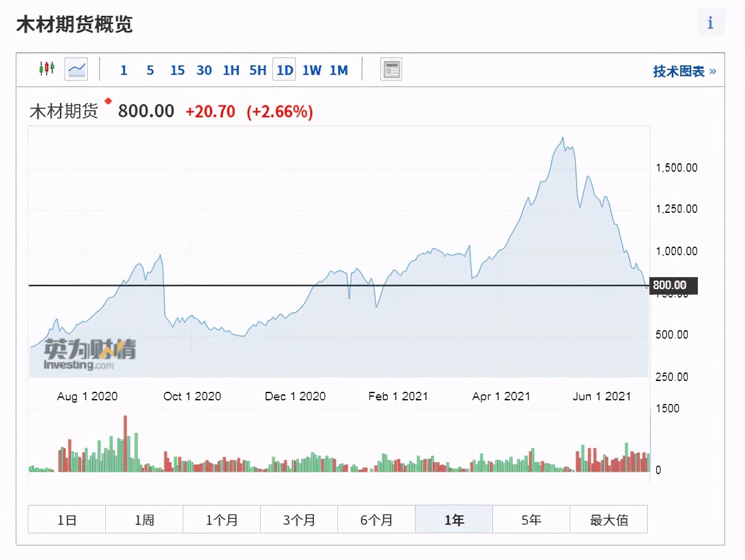Choose the 30-minute interval
This screenshot has width=745, height=560.
(204, 70)
